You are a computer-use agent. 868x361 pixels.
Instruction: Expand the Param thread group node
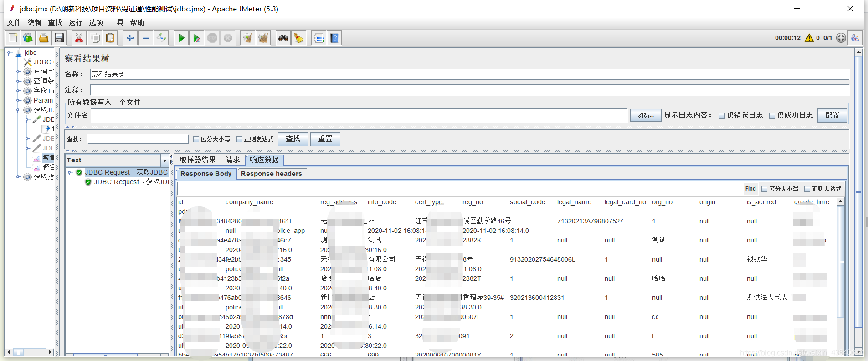(x=18, y=100)
